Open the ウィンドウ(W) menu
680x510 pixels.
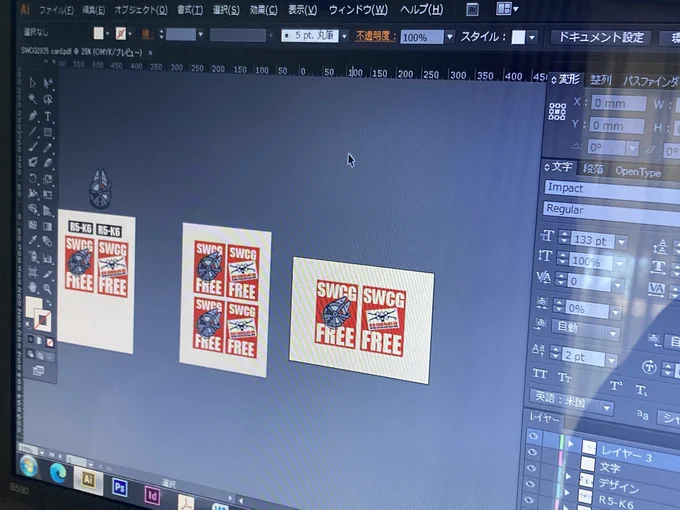tap(358, 10)
